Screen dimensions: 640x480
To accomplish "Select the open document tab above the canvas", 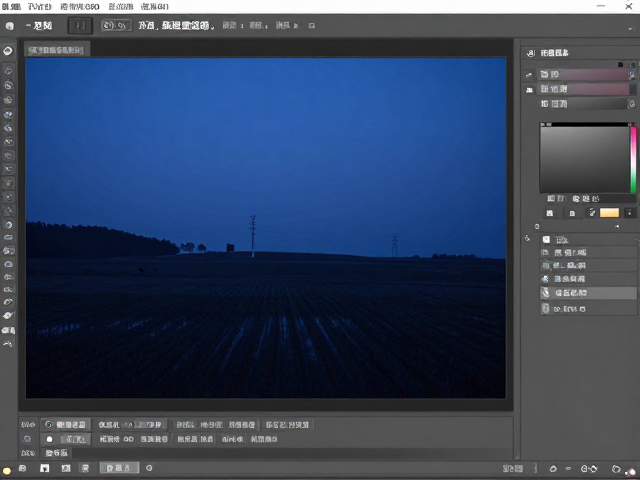I will (57, 50).
